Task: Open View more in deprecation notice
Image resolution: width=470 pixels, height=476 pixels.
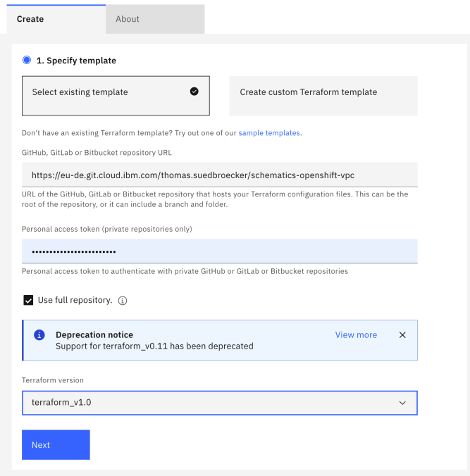Action: point(356,334)
